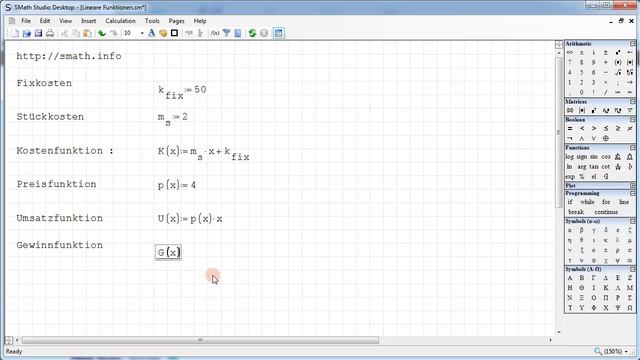The width and height of the screenshot is (640, 360).
Task: Insert the infinity symbol from Arithmetic
Action: click(x=570, y=52)
